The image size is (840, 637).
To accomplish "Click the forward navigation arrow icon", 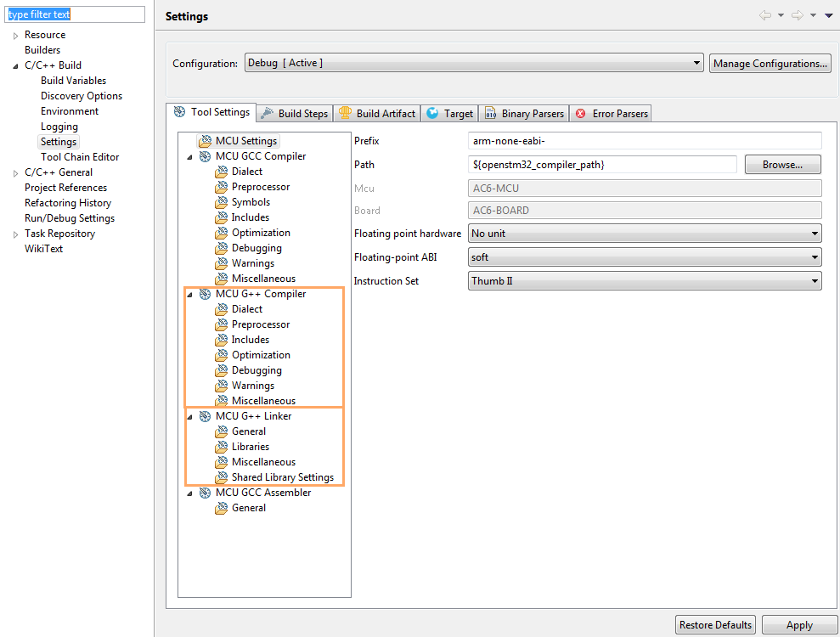I will pos(797,16).
